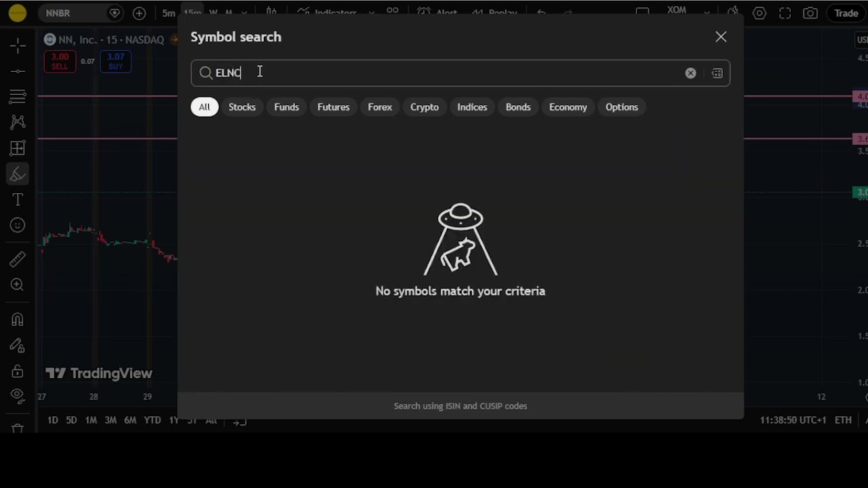Image resolution: width=868 pixels, height=488 pixels.
Task: Toggle stay in drawing mode
Action: coord(18,346)
